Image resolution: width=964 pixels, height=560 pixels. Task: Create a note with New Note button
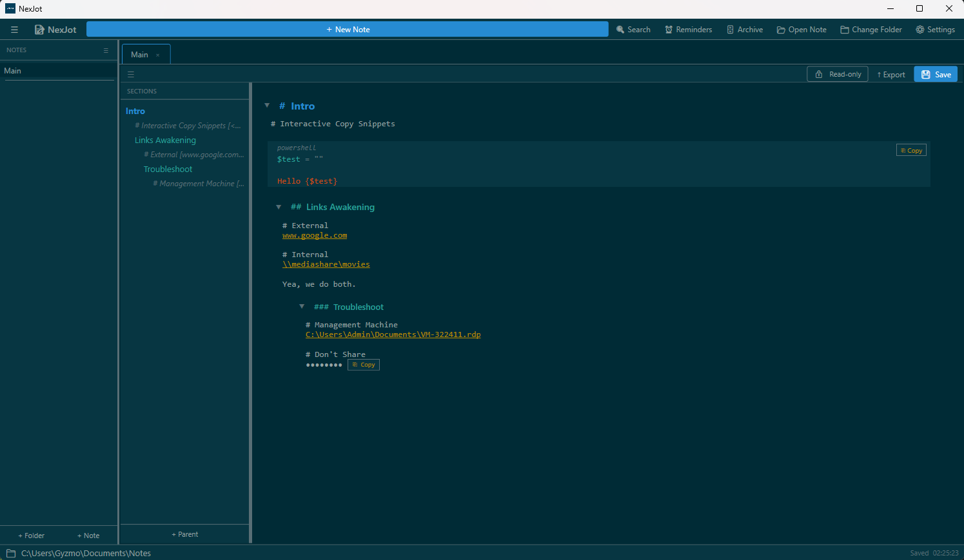pos(348,29)
